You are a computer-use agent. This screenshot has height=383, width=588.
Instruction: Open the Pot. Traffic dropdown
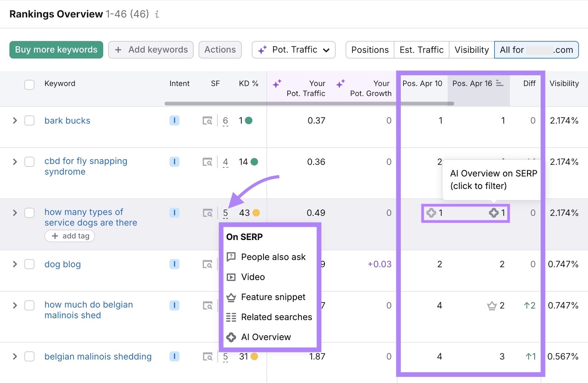pos(293,50)
